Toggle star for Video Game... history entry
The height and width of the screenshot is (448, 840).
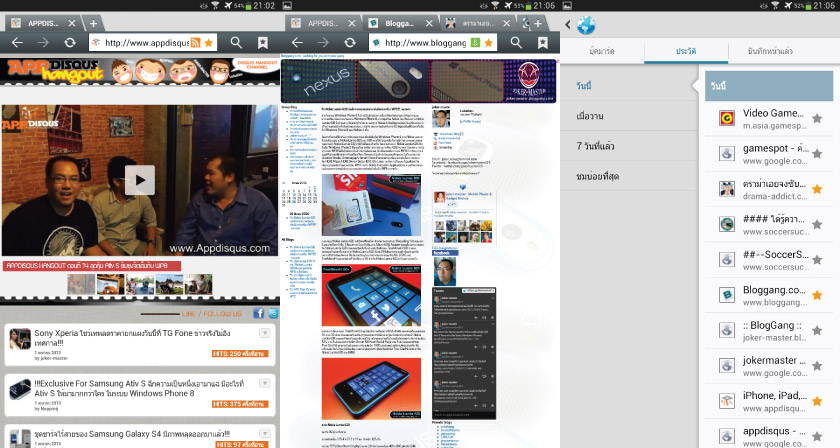point(817,118)
